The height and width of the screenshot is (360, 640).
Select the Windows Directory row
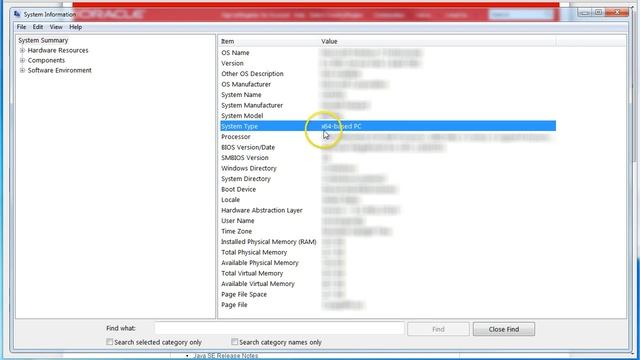pos(388,168)
